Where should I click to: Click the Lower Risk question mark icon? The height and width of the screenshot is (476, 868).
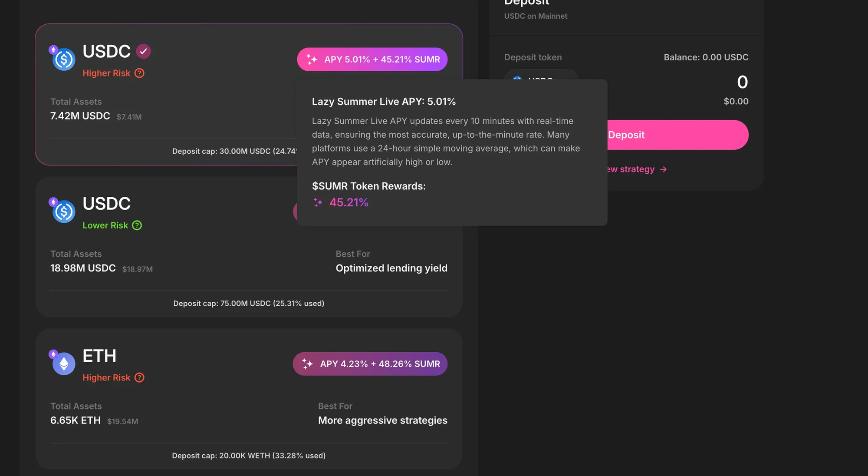(x=137, y=225)
